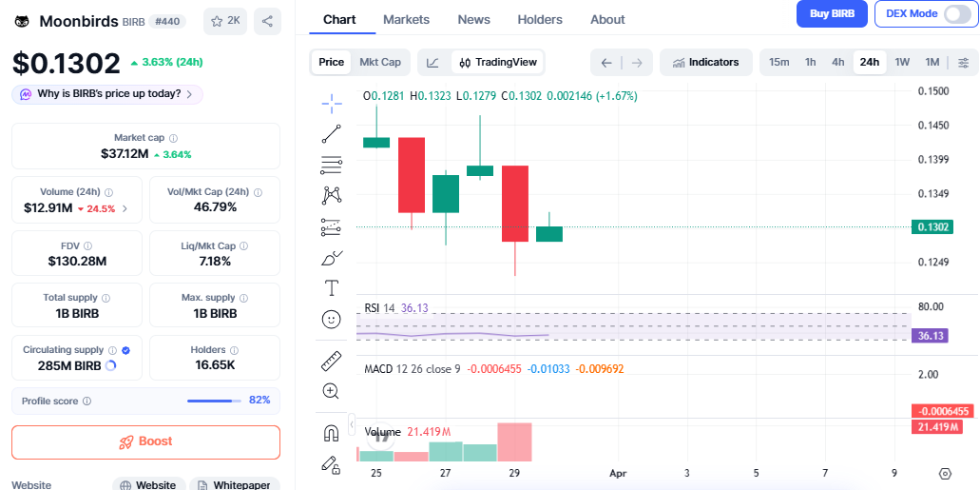Image resolution: width=980 pixels, height=490 pixels.
Task: Open the Website link
Action: click(x=148, y=484)
